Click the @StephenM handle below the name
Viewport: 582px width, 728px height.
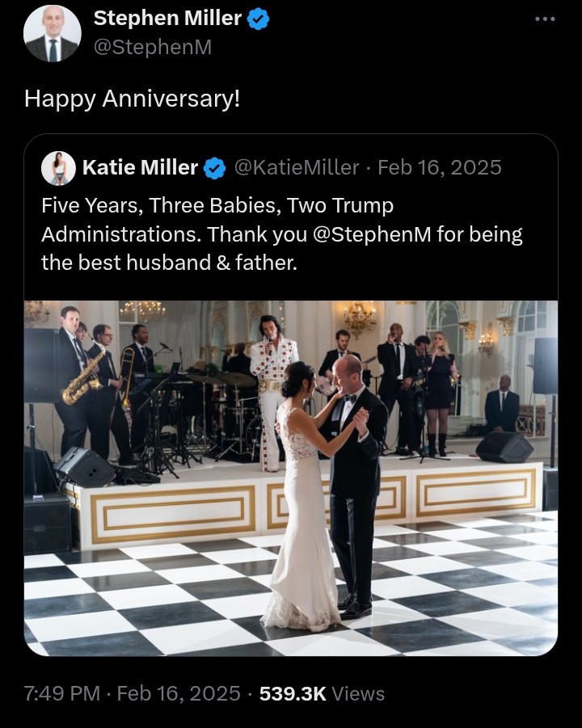(153, 47)
